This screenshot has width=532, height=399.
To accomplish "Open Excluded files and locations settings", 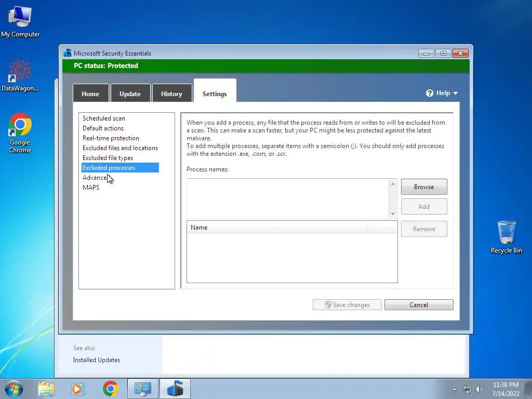I will (x=120, y=148).
